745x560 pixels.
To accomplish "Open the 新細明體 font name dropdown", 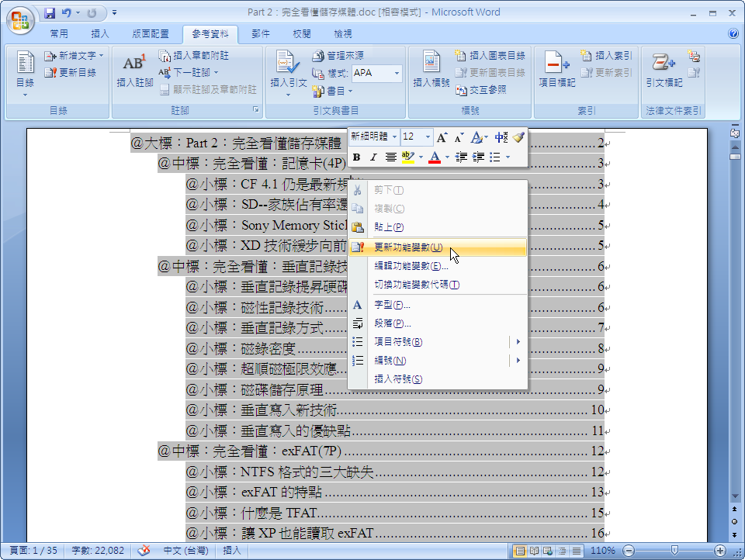I will [394, 137].
